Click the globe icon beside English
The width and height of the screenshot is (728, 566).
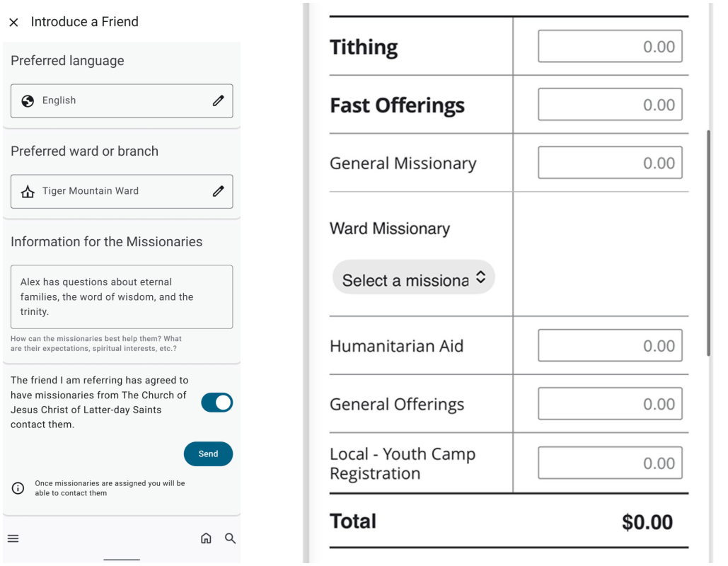(x=28, y=101)
